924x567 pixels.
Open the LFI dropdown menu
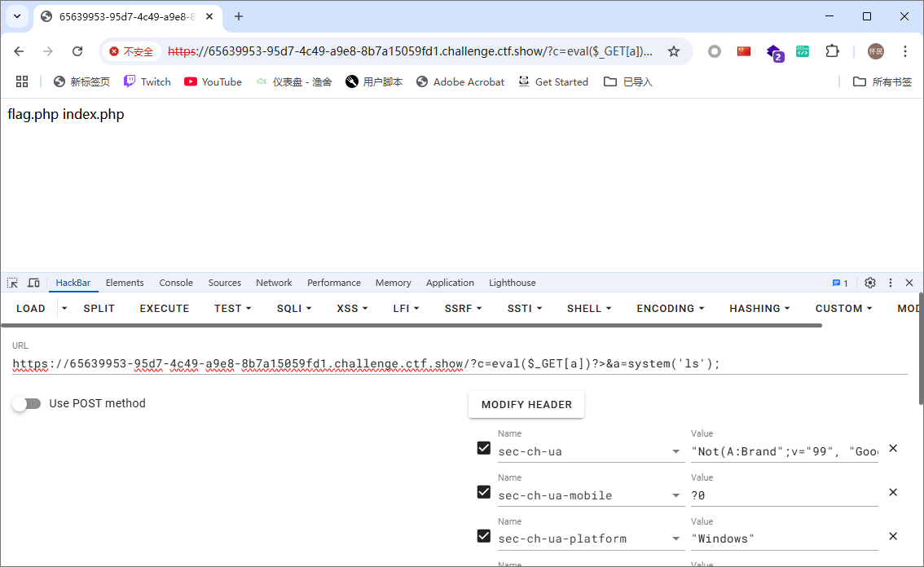pyautogui.click(x=406, y=308)
